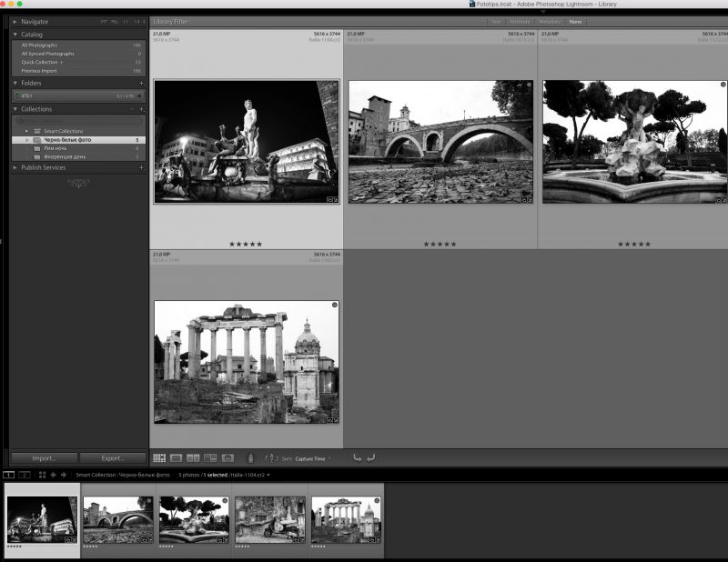Select fountain with trees photo in grid
The image size is (728, 562).
(x=634, y=142)
